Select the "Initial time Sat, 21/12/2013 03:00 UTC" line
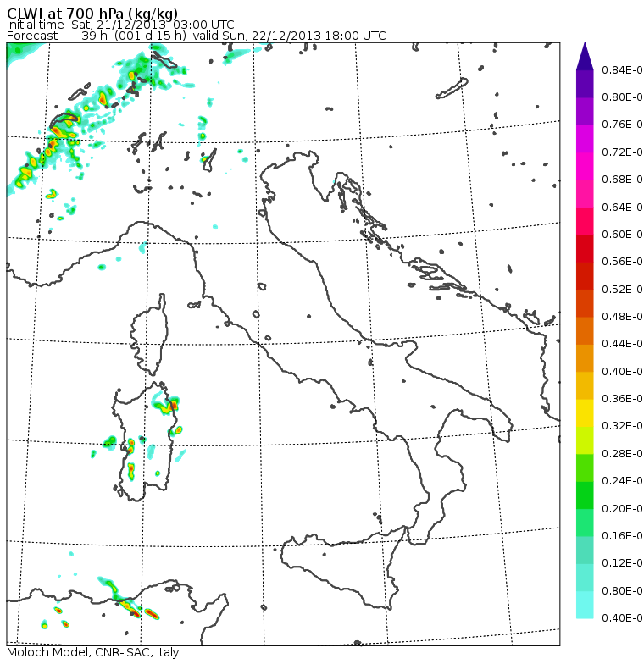Image resolution: width=644 pixels, height=664 pixels. click(x=120, y=25)
